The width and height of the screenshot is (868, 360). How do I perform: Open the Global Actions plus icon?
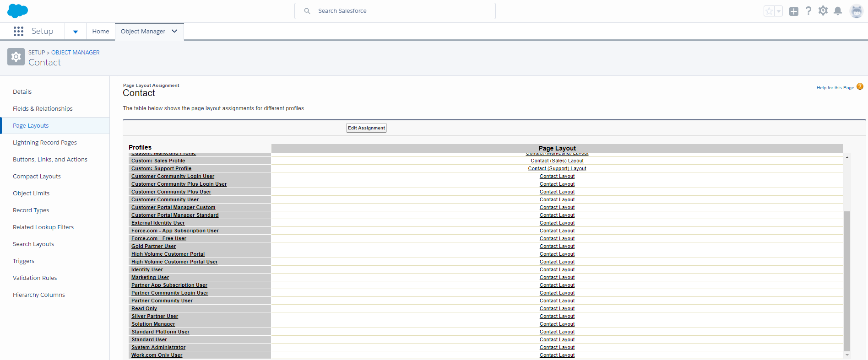coord(794,11)
